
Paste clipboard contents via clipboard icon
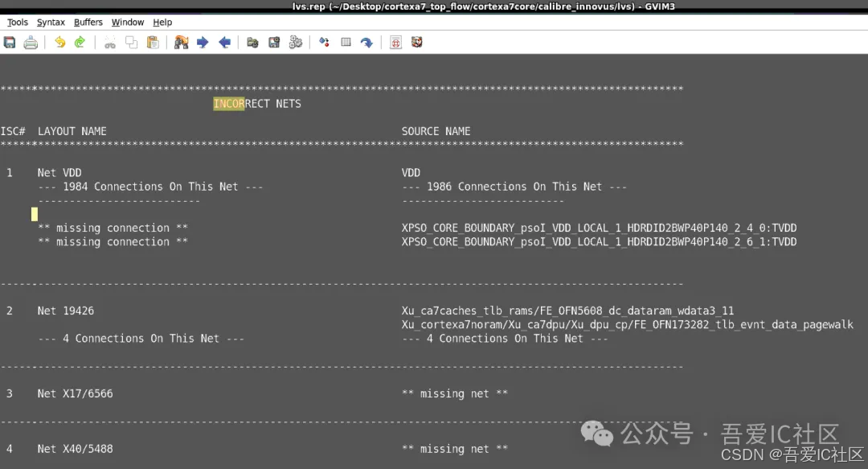[x=153, y=42]
